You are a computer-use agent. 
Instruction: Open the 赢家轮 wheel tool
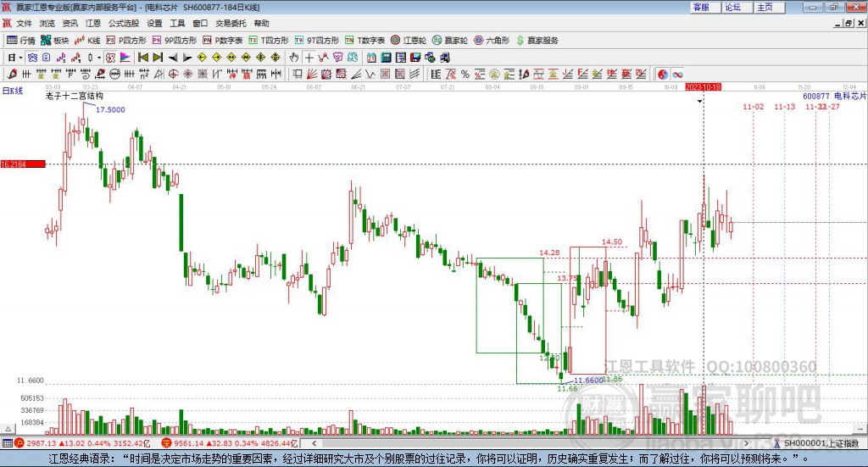[450, 41]
